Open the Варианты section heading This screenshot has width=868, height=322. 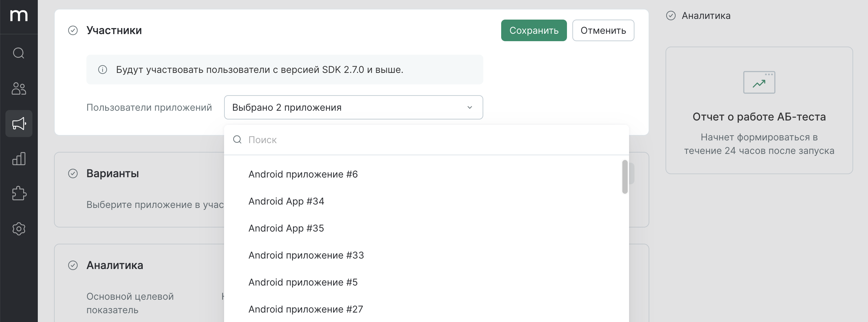pyautogui.click(x=113, y=173)
